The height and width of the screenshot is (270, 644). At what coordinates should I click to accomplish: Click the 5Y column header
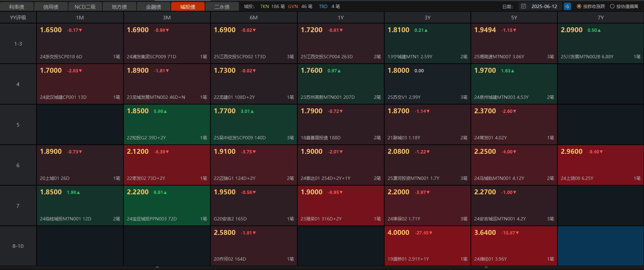tap(514, 17)
